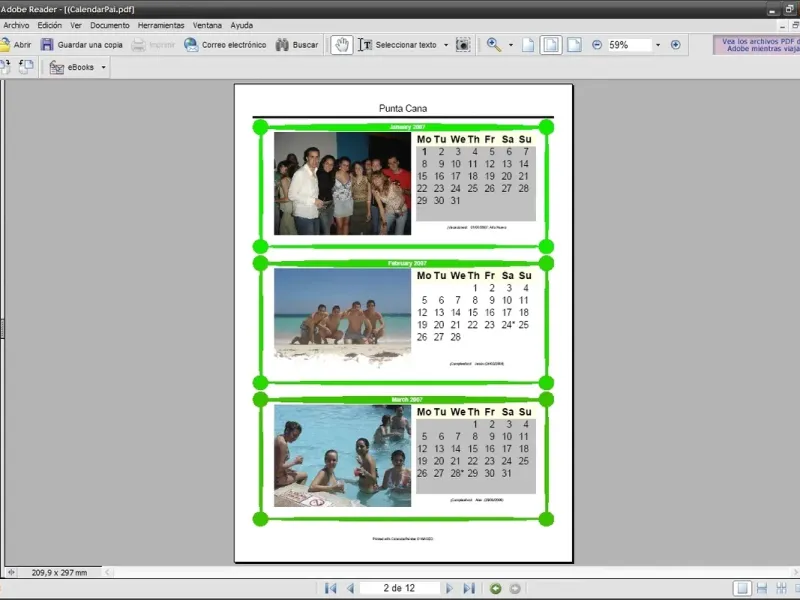This screenshot has height=600, width=800.
Task: Click the horizontal scrollbar at bottom
Action: click(449, 572)
